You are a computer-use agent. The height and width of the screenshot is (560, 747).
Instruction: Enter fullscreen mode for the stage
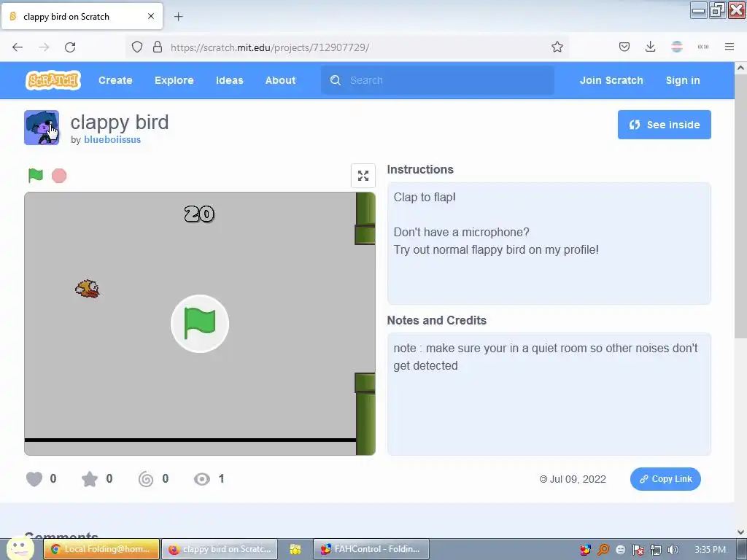[363, 176]
